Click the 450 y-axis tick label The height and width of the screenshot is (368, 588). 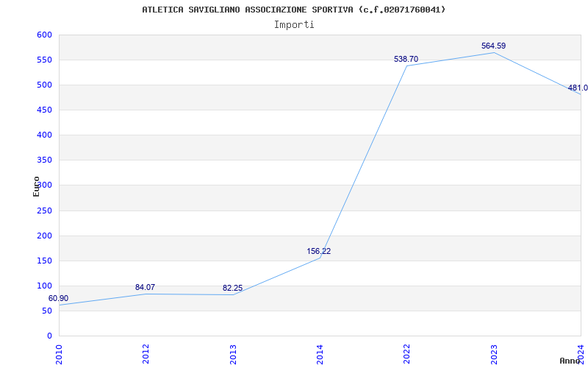coord(44,110)
